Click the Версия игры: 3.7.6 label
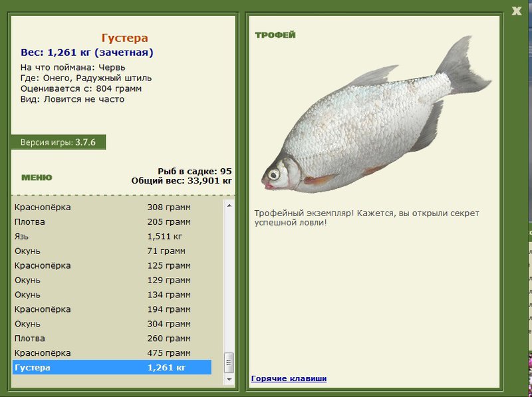Screen dimensions: 532x397 (58, 142)
